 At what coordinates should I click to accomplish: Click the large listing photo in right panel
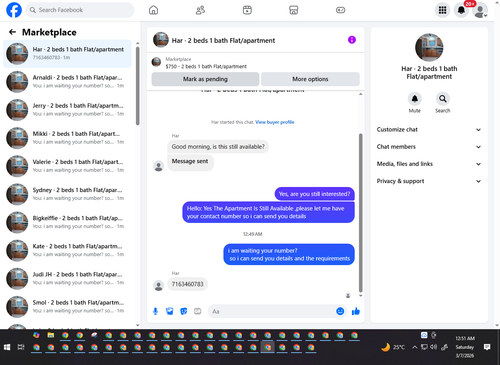tap(429, 47)
